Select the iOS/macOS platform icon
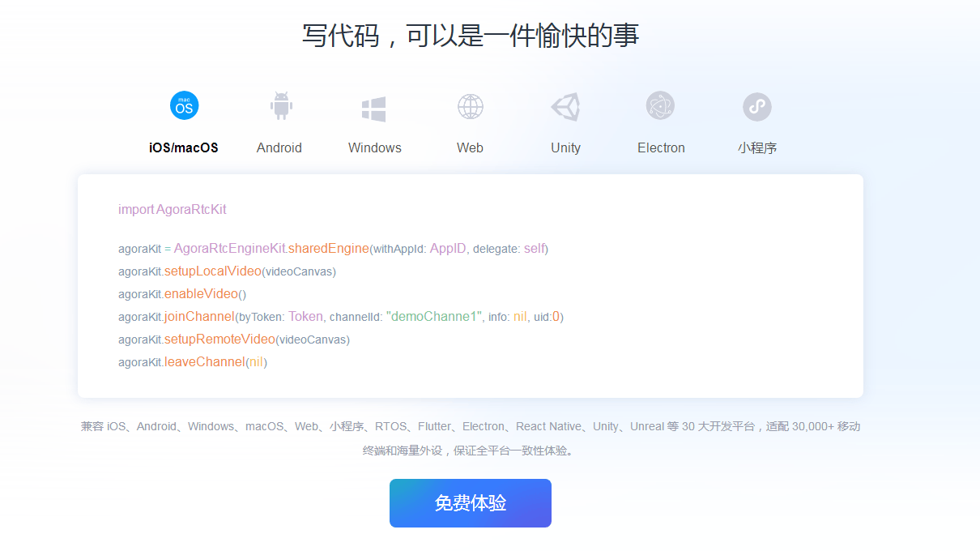980x551 pixels. click(184, 106)
